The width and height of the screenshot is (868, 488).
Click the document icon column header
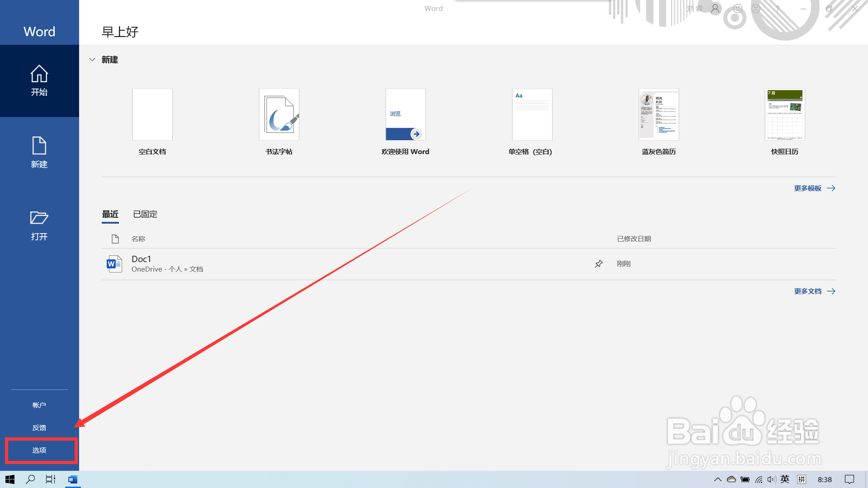(115, 239)
